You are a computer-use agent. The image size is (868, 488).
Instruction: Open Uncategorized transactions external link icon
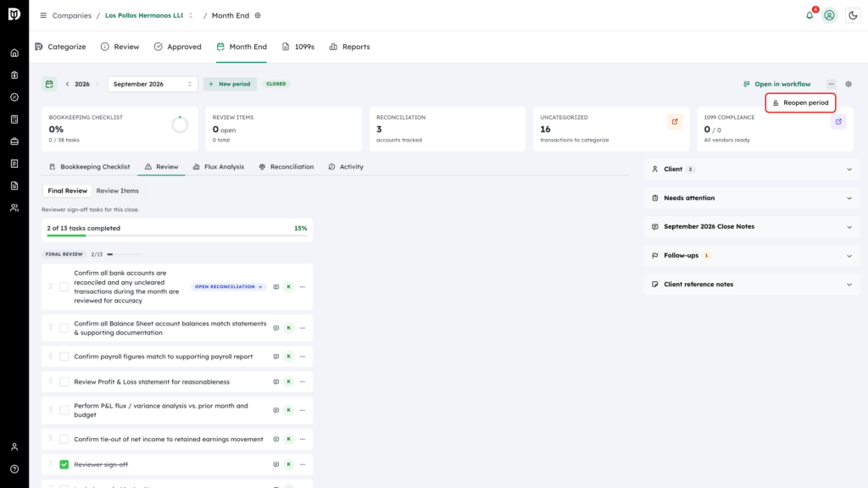(x=675, y=122)
